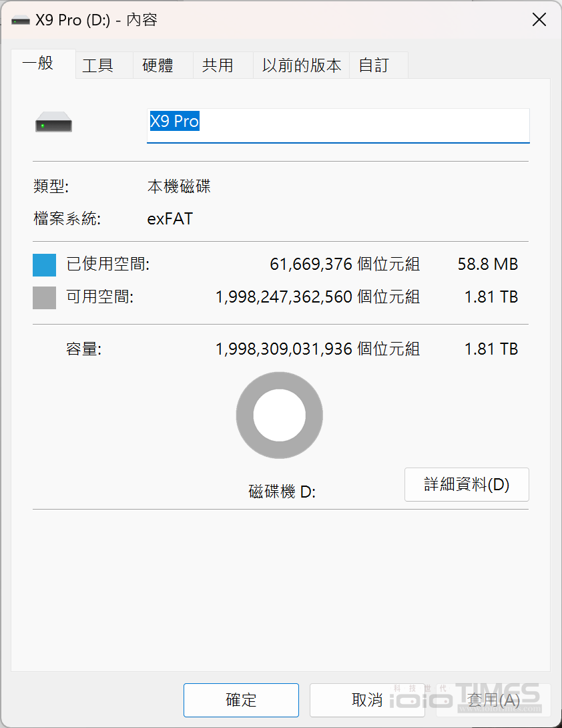Screen dimensions: 562x728
Task: Switch to the 自訂 tab
Action: click(x=374, y=65)
